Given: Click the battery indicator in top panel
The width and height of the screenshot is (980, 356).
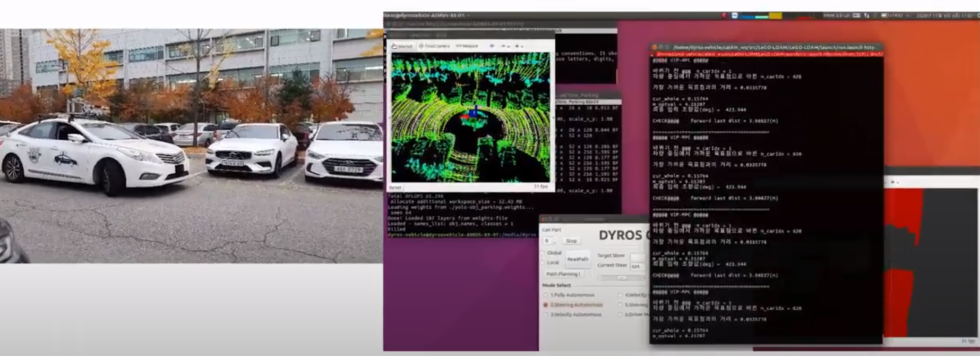Looking at the screenshot, I should click(884, 15).
